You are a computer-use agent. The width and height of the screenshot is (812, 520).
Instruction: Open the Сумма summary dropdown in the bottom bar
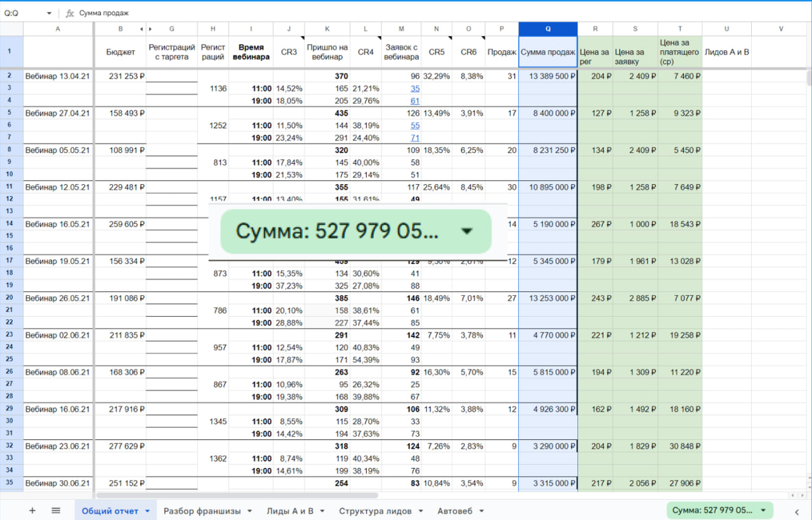click(x=719, y=510)
